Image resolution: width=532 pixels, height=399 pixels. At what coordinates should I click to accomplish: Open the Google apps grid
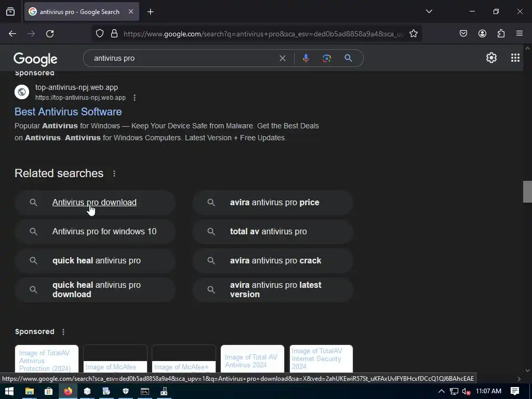coord(515,58)
